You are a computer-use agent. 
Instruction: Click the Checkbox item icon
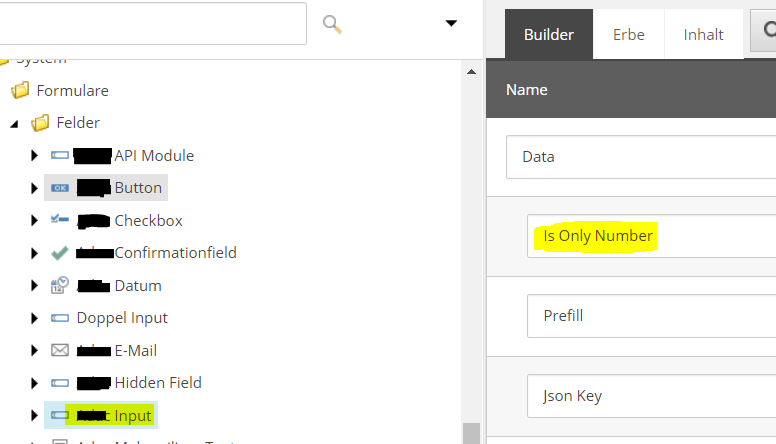click(60, 220)
